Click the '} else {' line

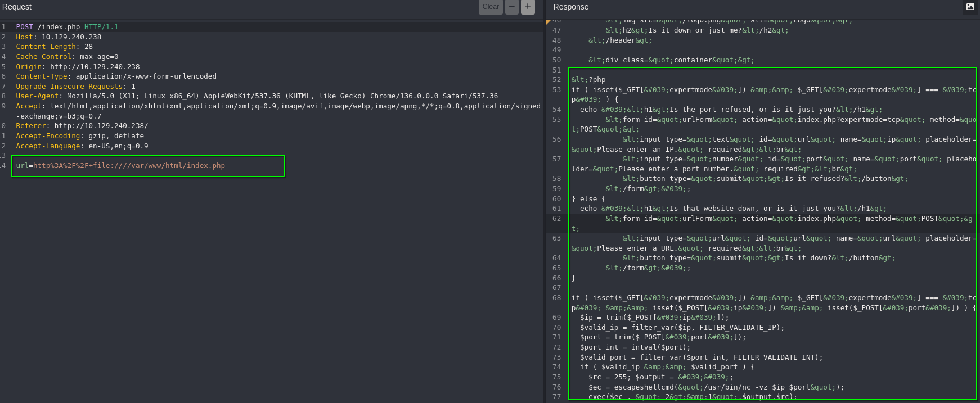point(588,199)
